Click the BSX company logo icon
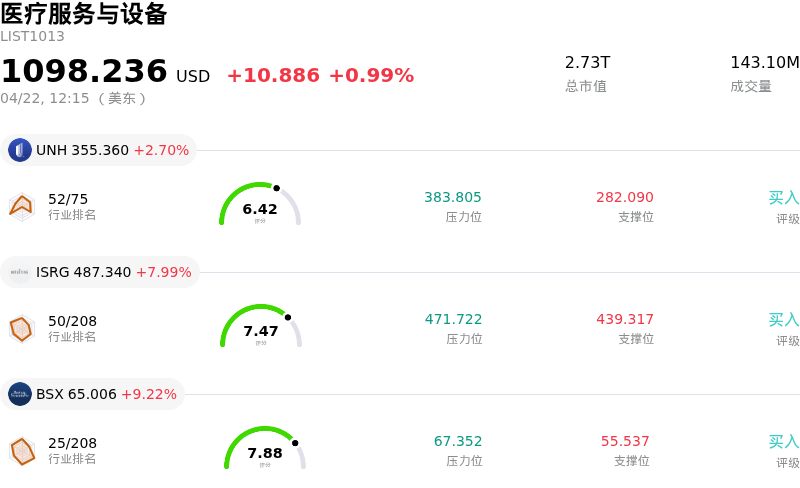The image size is (800, 488). point(20,394)
